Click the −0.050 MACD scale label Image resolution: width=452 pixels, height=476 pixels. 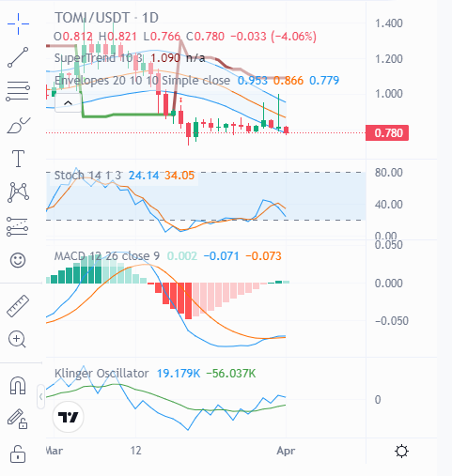392,321
